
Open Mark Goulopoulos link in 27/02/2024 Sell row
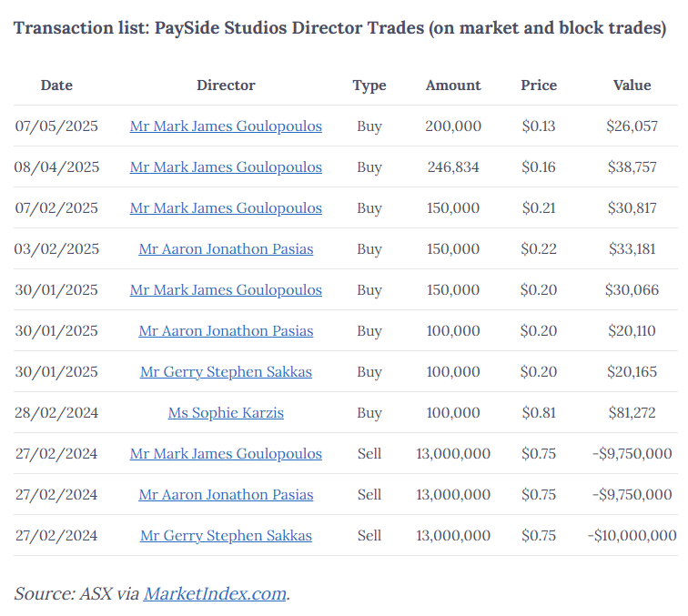[226, 454]
